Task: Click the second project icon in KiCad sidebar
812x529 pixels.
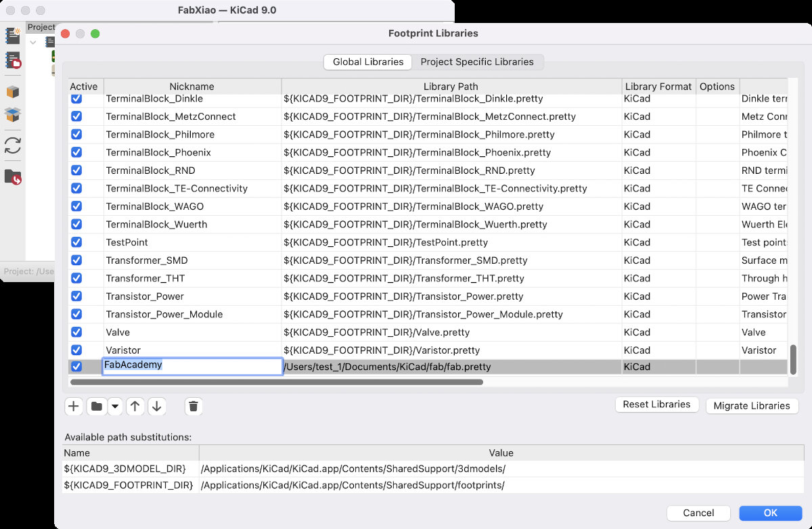Action: pyautogui.click(x=12, y=60)
